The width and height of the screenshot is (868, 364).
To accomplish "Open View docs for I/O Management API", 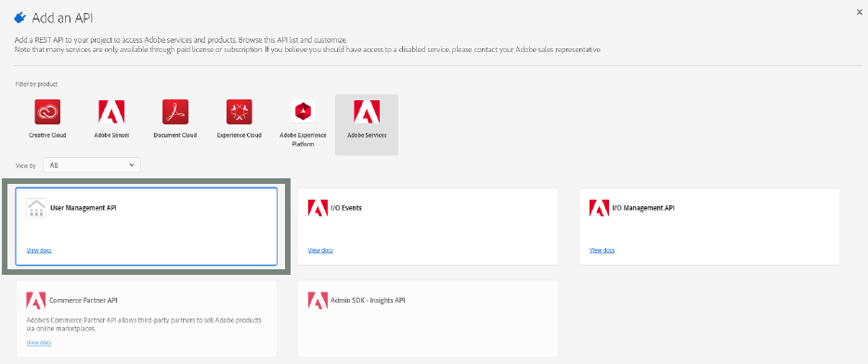I will point(602,251).
